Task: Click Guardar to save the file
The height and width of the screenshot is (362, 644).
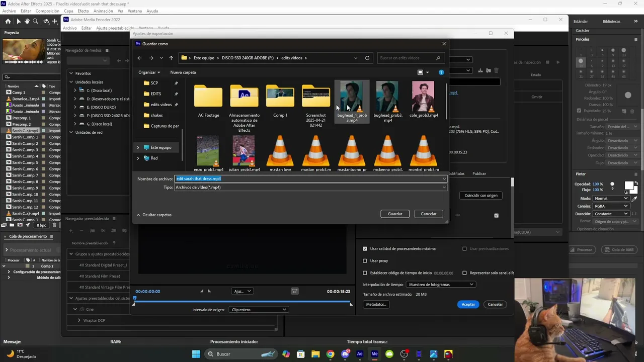Action: (x=395, y=214)
